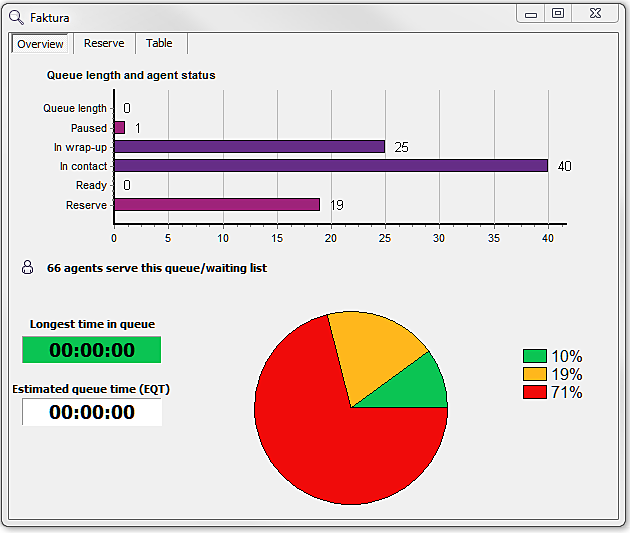Open the Reserve tab
Viewport: 630px width, 533px height.
coord(104,44)
